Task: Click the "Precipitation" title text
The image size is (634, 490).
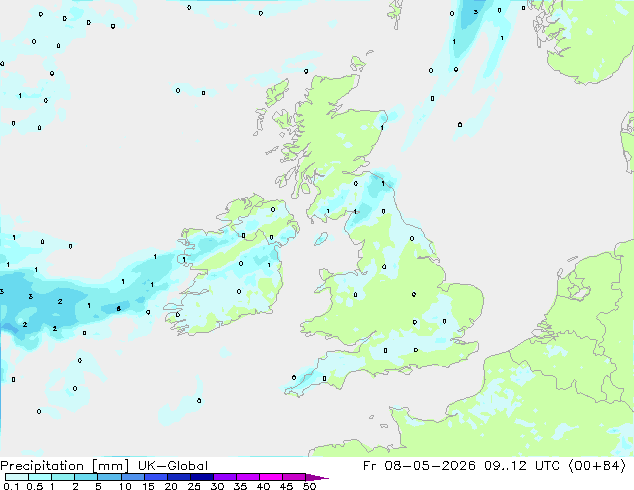Action: (x=42, y=466)
